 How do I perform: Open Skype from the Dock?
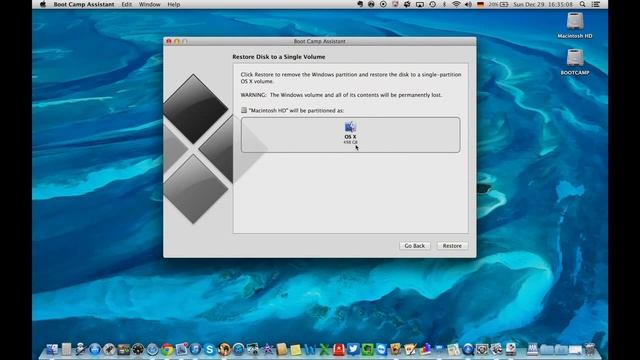tap(209, 349)
